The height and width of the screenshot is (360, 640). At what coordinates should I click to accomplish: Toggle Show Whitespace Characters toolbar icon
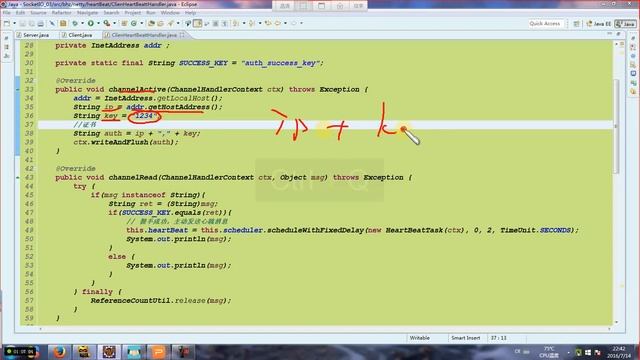pyautogui.click(x=224, y=23)
